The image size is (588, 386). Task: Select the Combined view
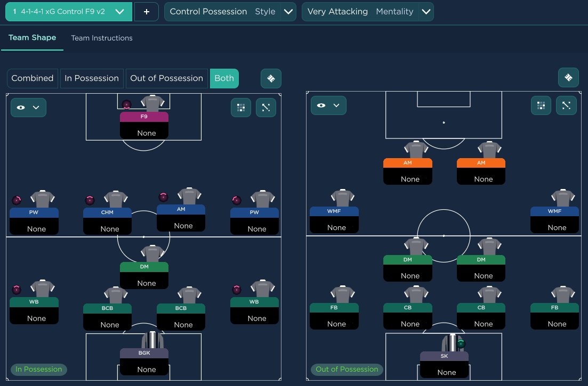point(32,78)
